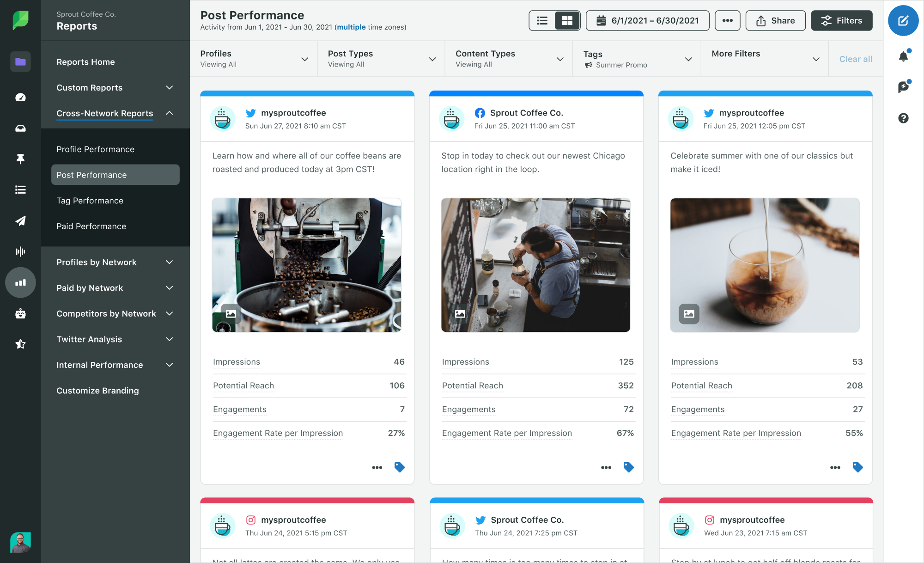Image resolution: width=924 pixels, height=563 pixels.
Task: Click the Clear all filters link
Action: [855, 59]
